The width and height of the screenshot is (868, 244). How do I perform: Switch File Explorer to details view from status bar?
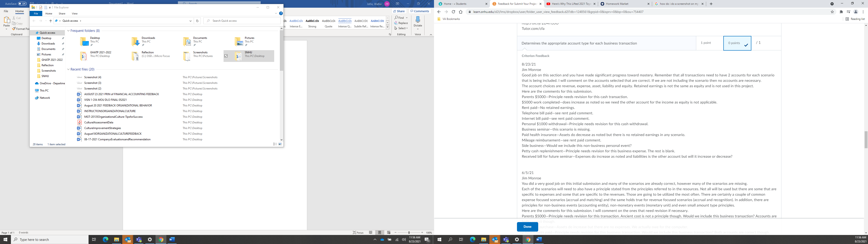point(275,144)
